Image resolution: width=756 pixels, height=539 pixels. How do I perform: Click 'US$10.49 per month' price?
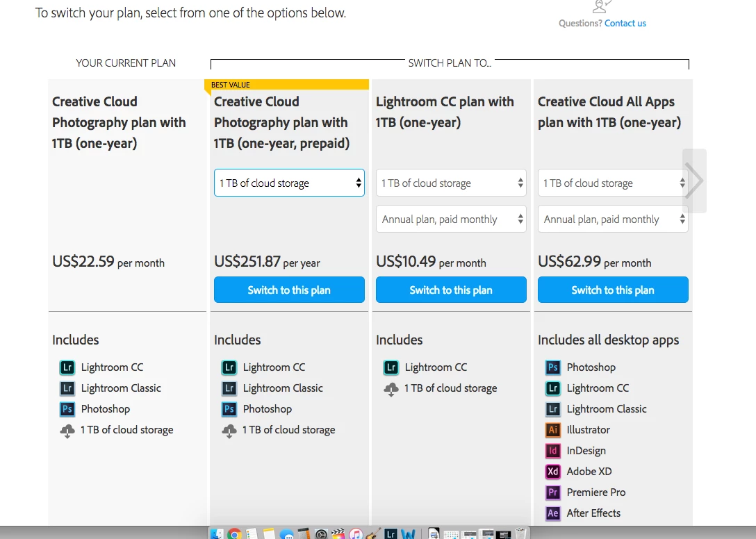pyautogui.click(x=431, y=262)
